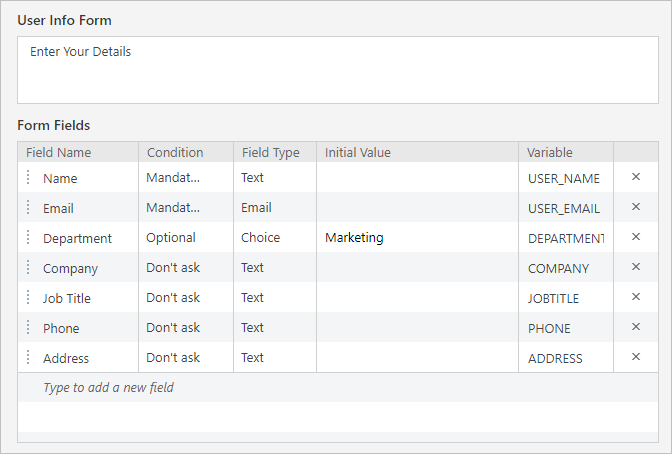Remove the Address field with X
The height and width of the screenshot is (454, 672).
coord(636,357)
